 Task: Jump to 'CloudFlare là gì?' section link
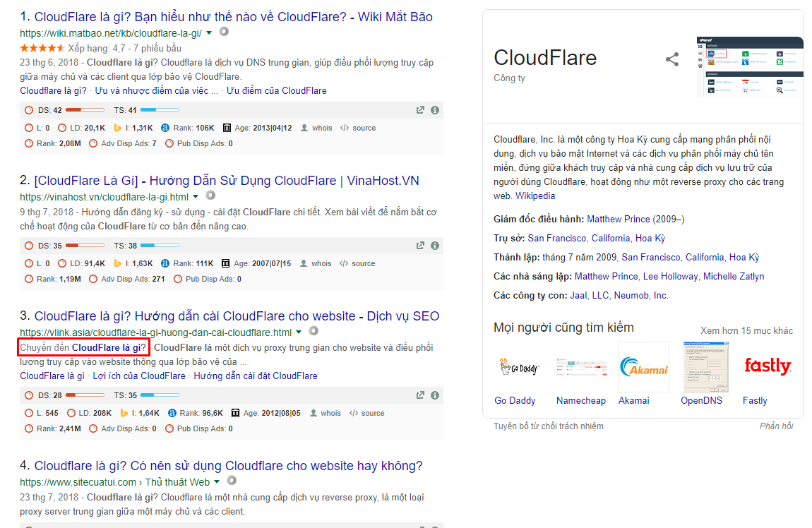pyautogui.click(x=109, y=347)
